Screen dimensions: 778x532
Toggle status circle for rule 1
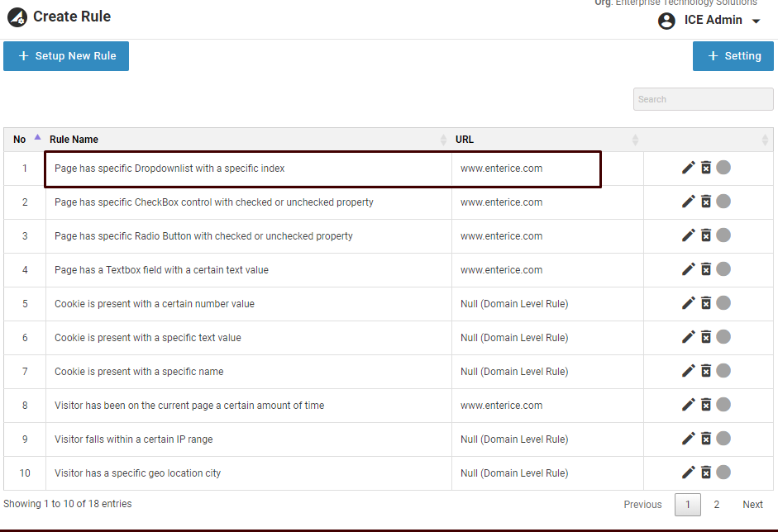(723, 168)
